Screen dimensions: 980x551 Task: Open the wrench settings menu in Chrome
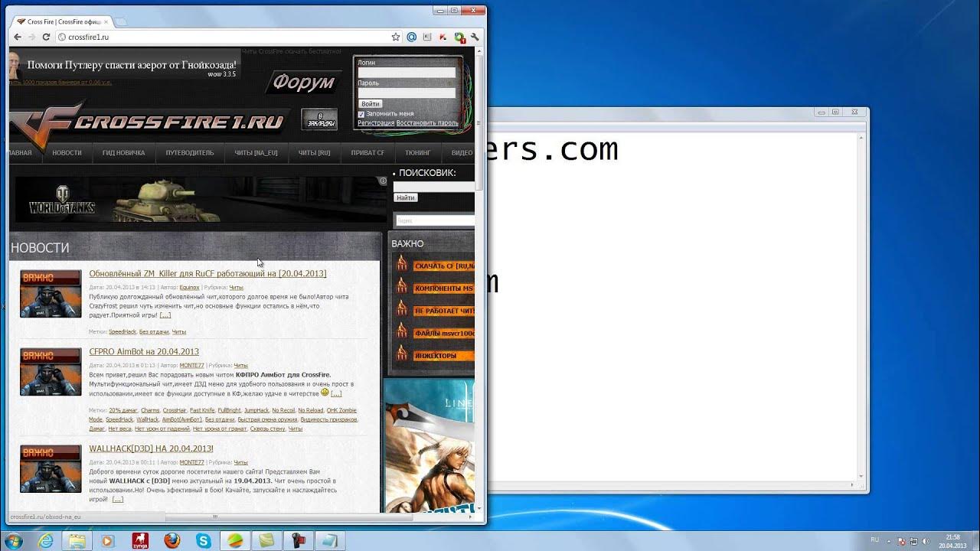[x=475, y=37]
